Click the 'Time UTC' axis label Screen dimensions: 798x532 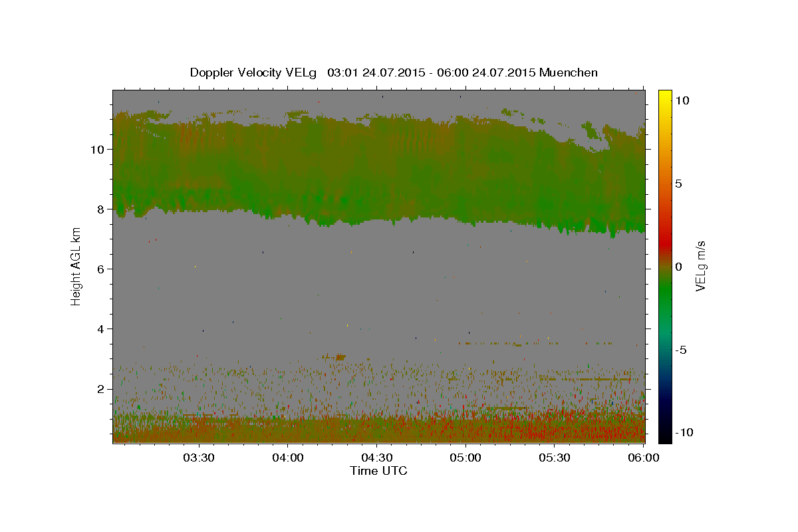[378, 471]
